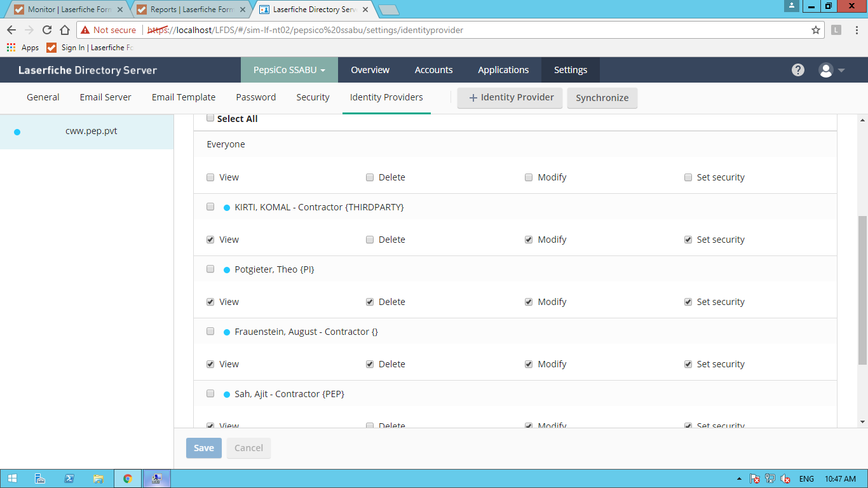Open the Windows Start menu
The height and width of the screenshot is (488, 868).
13,479
